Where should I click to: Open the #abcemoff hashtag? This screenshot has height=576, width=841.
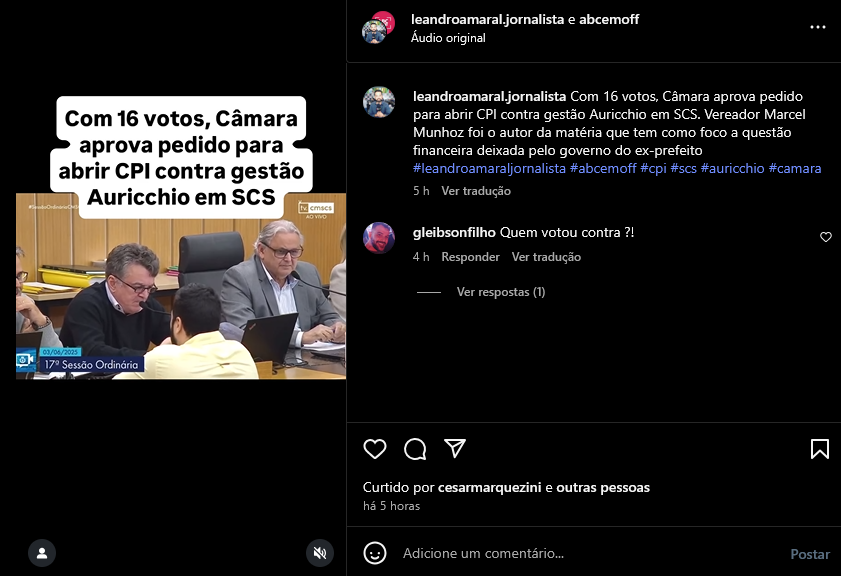[603, 168]
